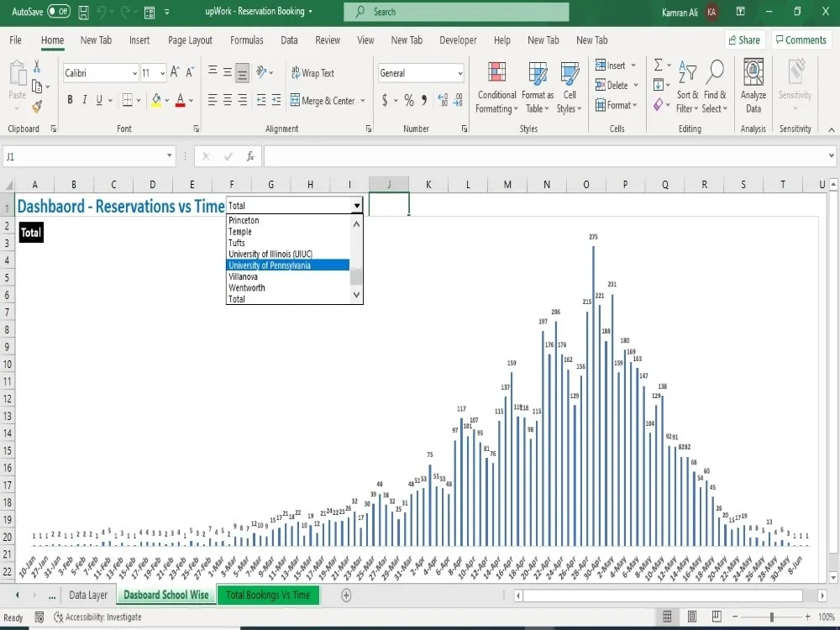840x630 pixels.
Task: Open the Data Layer sheet tab
Action: (x=88, y=595)
